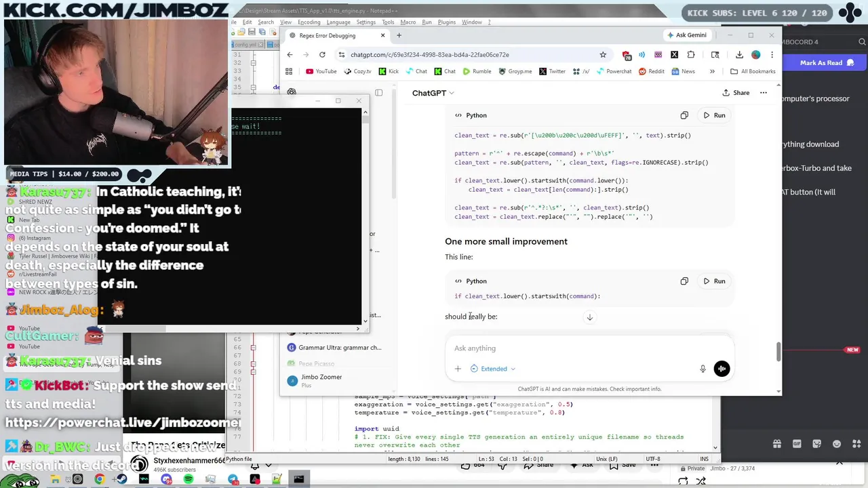Open the Chrome downloads icon
The image size is (868, 488).
point(739,55)
